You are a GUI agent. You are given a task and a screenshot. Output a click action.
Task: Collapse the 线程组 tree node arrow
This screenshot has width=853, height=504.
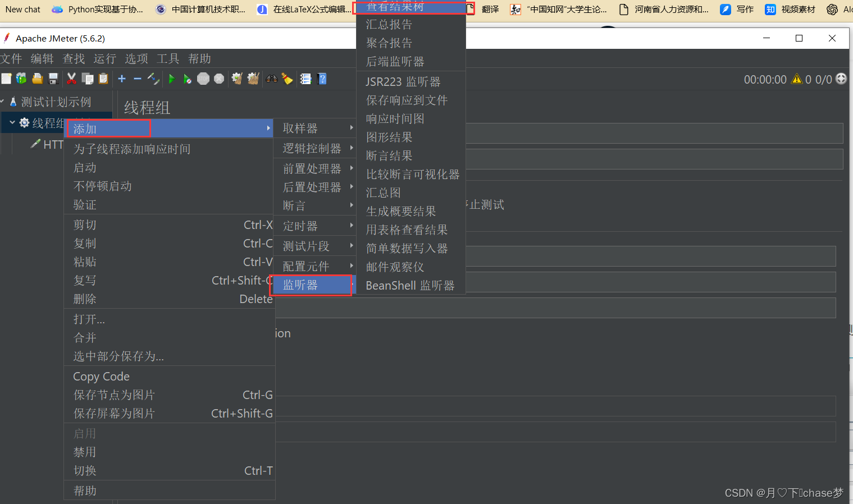12,122
